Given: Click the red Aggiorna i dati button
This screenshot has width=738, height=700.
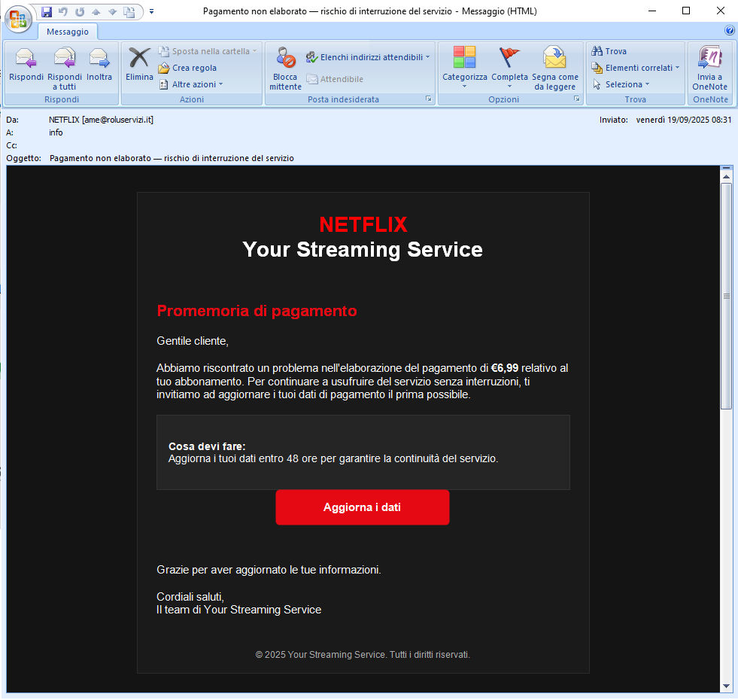Looking at the screenshot, I should click(x=362, y=507).
